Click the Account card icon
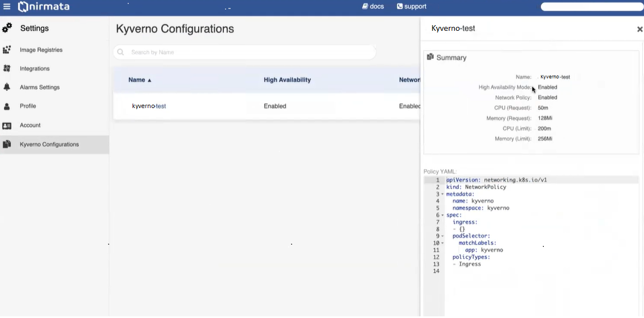 [7, 125]
